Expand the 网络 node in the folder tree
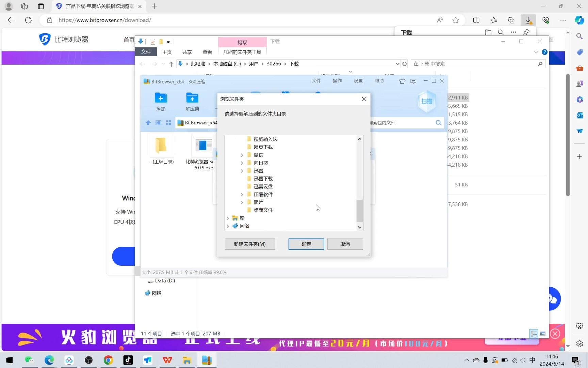588x368 pixels. pyautogui.click(x=228, y=226)
